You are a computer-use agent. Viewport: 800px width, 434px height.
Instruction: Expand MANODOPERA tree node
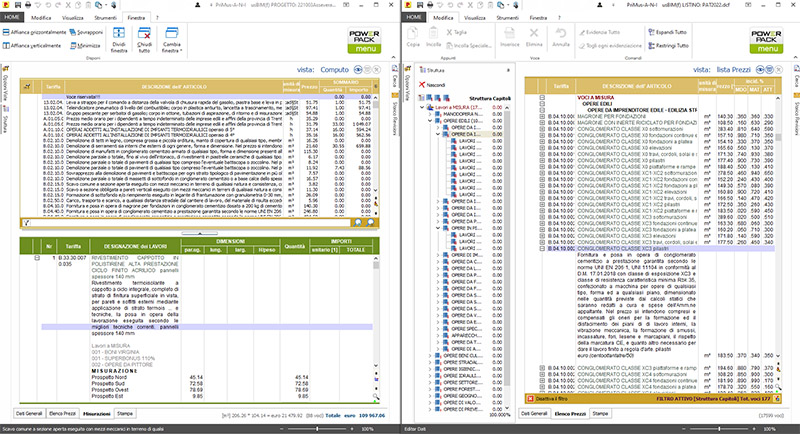(430, 114)
